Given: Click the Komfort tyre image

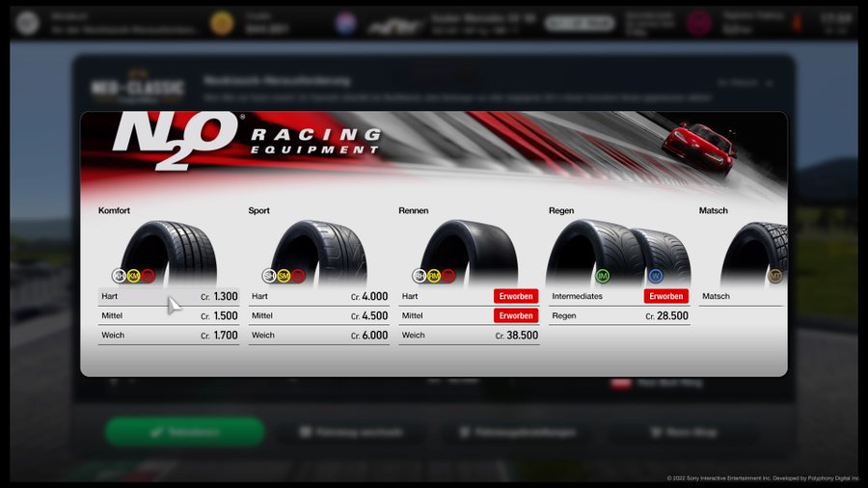Looking at the screenshot, I should point(169,253).
